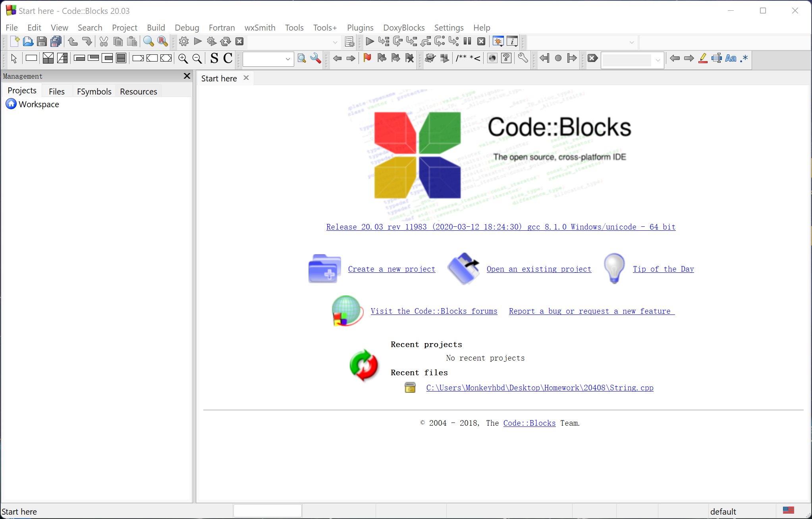The image size is (812, 519).
Task: Switch to the Files tab
Action: tap(56, 91)
